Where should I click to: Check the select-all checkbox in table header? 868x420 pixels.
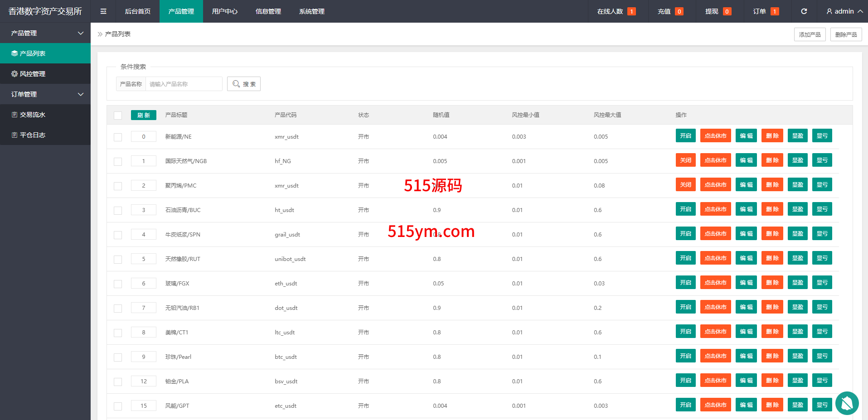[118, 116]
